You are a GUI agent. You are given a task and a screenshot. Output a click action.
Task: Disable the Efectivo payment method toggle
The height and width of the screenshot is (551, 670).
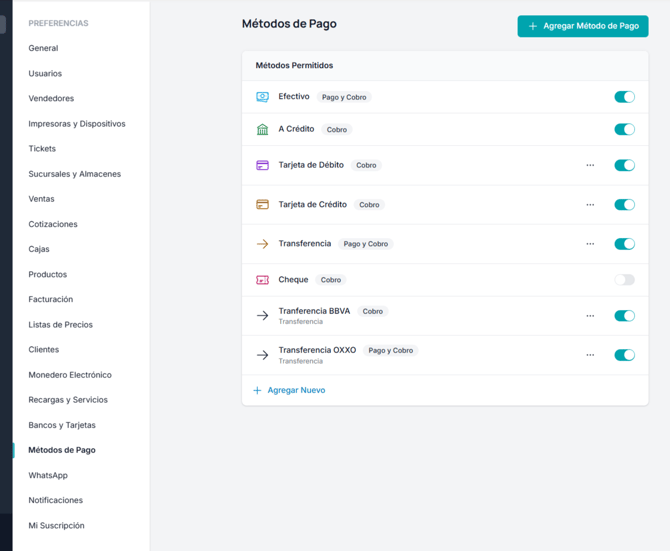tap(625, 97)
